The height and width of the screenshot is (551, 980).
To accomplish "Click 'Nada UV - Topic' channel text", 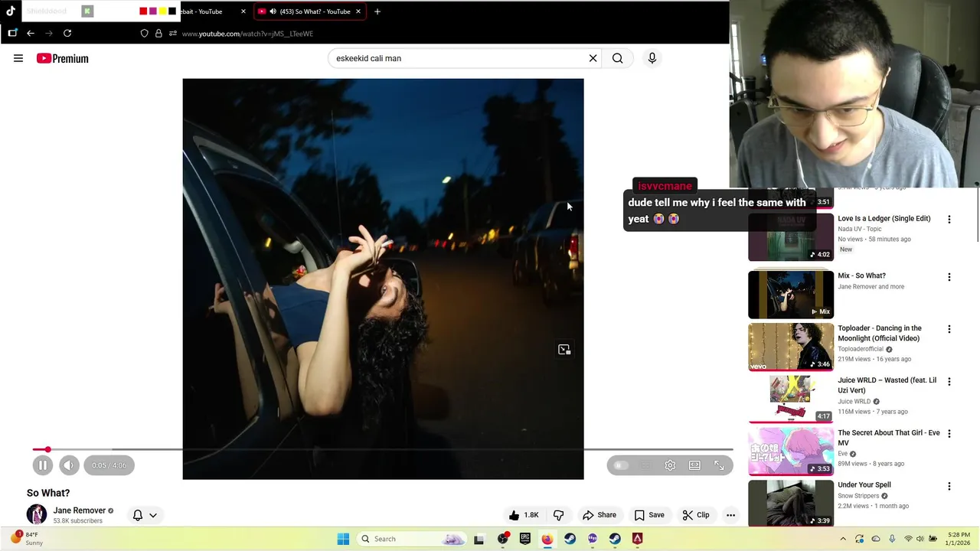I will (860, 229).
